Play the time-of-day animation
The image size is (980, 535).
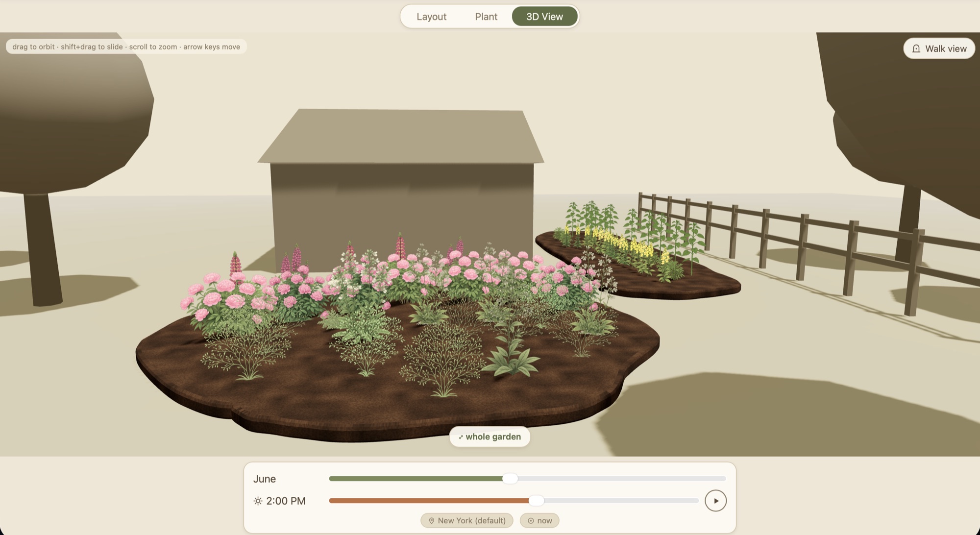coord(715,501)
